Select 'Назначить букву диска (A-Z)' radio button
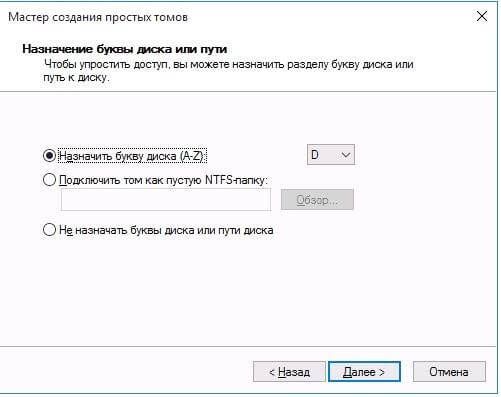This screenshot has height=397, width=501. coord(49,155)
